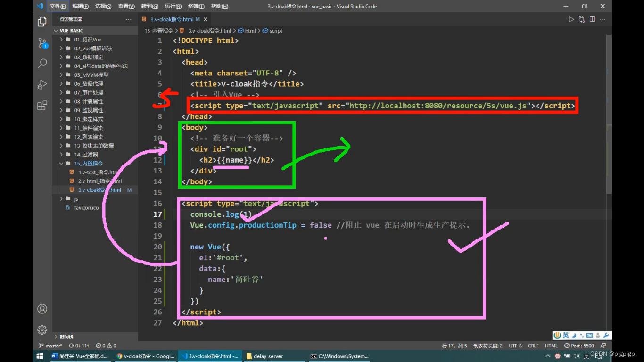This screenshot has height=362, width=644.
Task: Open the 运行(R) menu
Action: 173,6
